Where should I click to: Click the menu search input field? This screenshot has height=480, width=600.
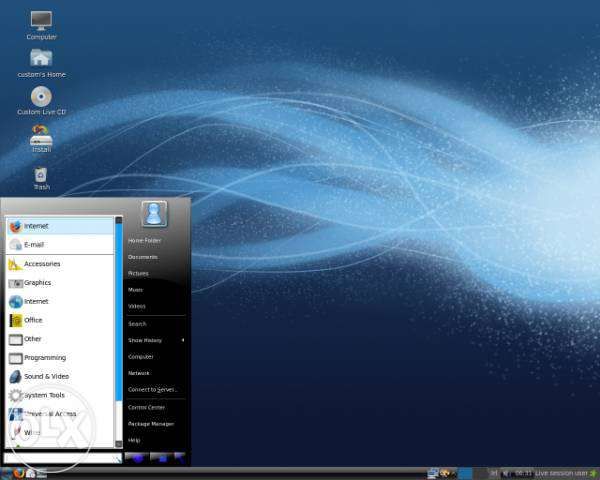(x=62, y=458)
